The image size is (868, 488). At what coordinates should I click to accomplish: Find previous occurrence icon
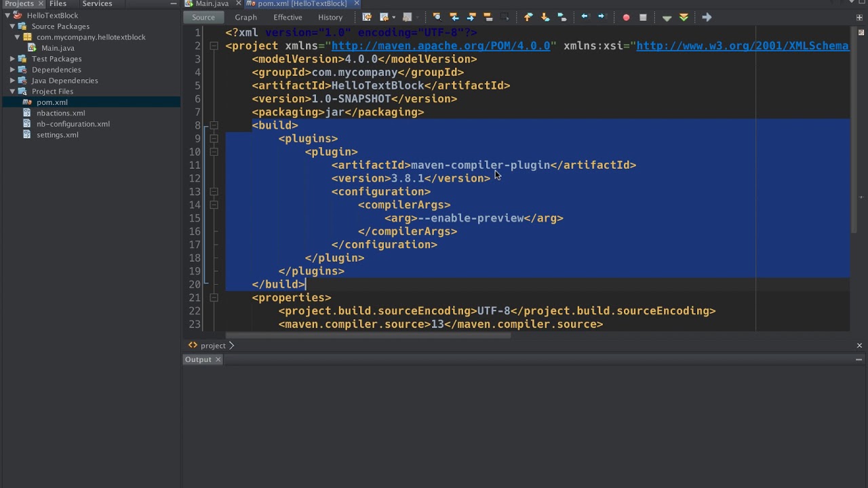pyautogui.click(x=454, y=17)
